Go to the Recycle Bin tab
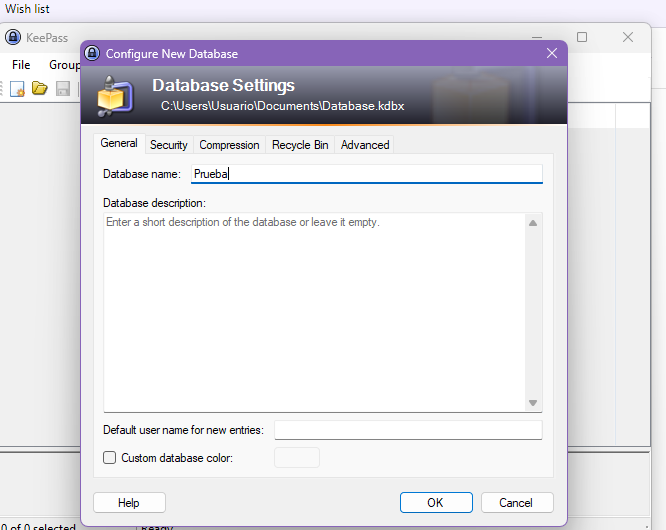Screen dimensions: 666x530 point(300,145)
